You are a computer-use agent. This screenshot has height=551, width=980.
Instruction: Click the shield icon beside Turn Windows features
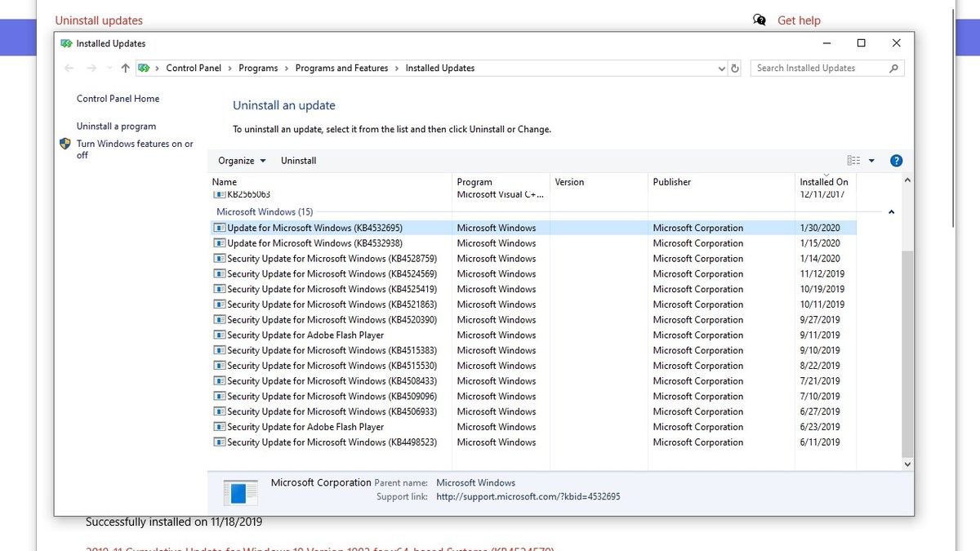(x=65, y=144)
